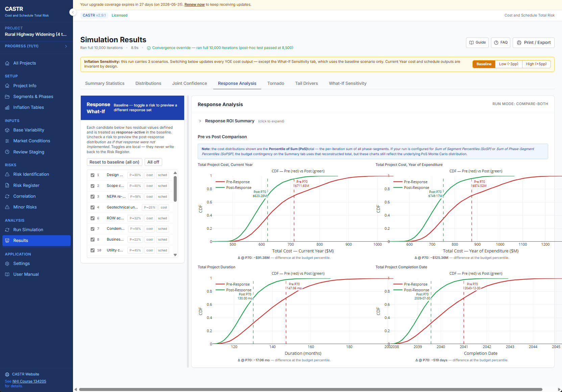Image resolution: width=562 pixels, height=392 pixels.
Task: Click the Segments & Phases folder icon
Action: tap(7, 97)
